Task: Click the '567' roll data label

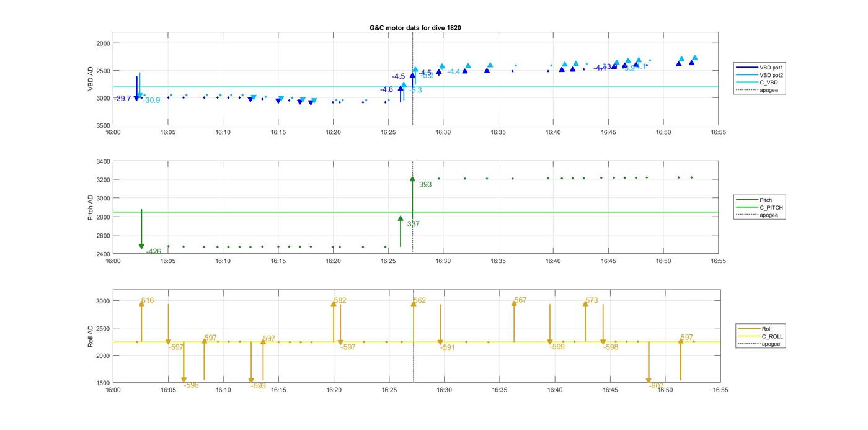Action: [520, 300]
